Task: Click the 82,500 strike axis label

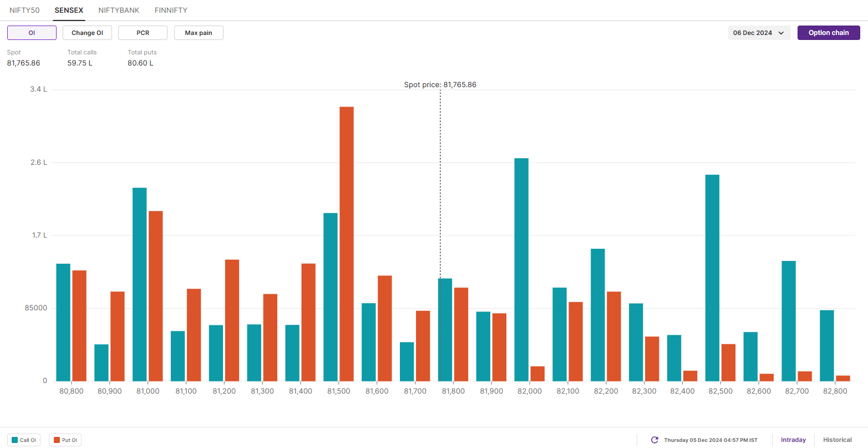Action: point(720,391)
